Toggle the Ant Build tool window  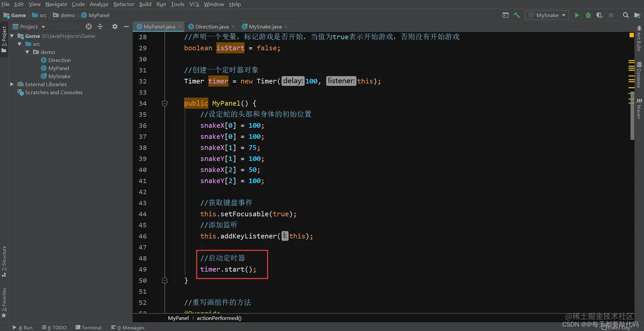pyautogui.click(x=639, y=38)
